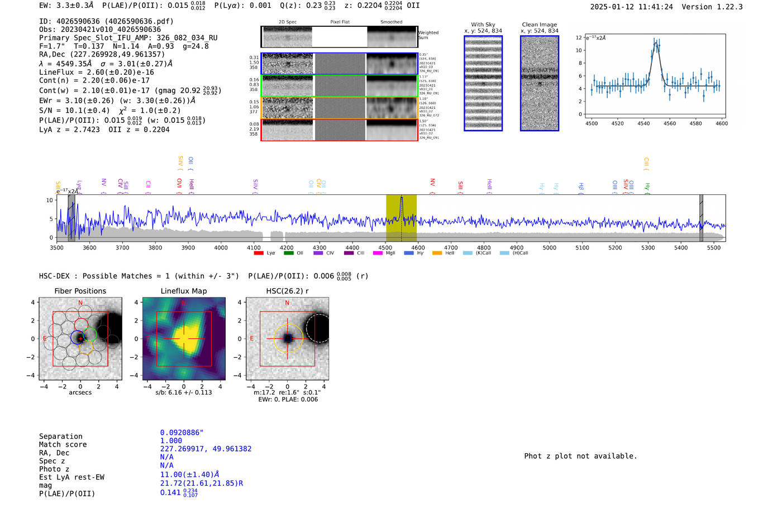Click the 's/b: 6.16 +/- 0.113' caption
782x532 pixels.
point(184,392)
